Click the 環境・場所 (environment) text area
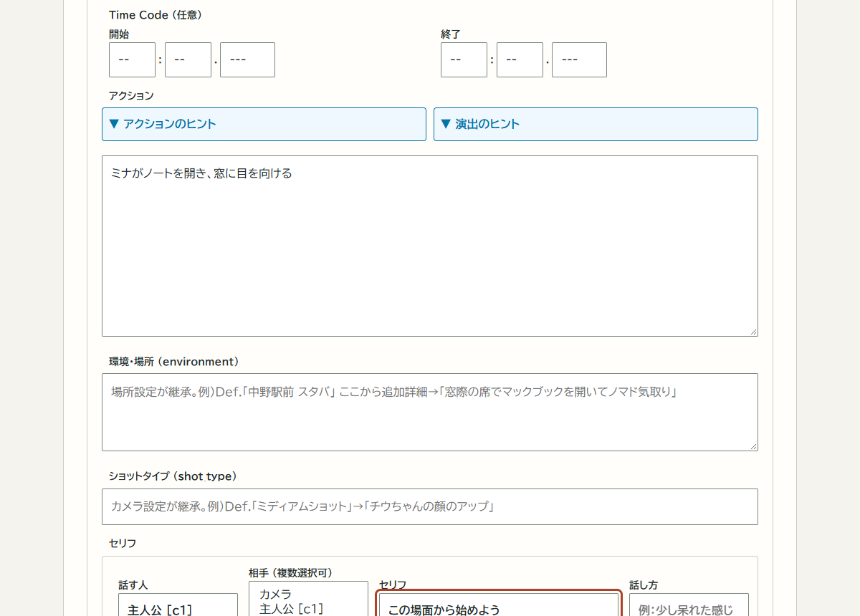This screenshot has height=616, width=860. (430, 412)
